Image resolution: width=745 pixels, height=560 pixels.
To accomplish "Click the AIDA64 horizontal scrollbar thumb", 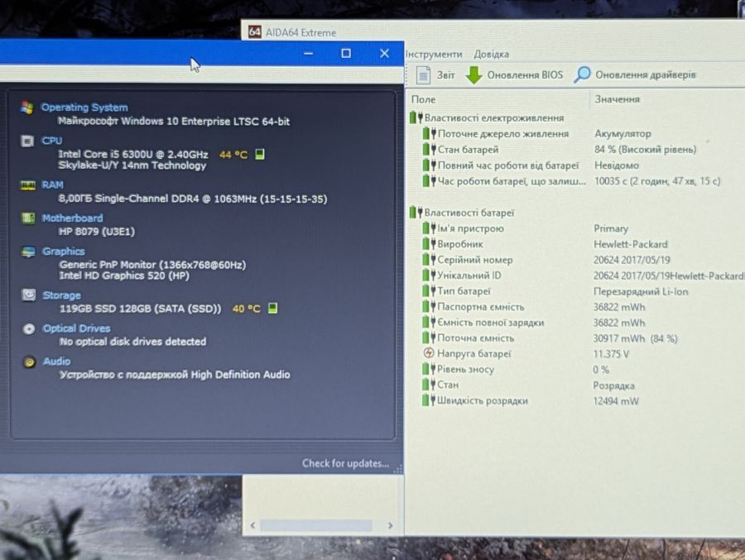I will coord(316,525).
